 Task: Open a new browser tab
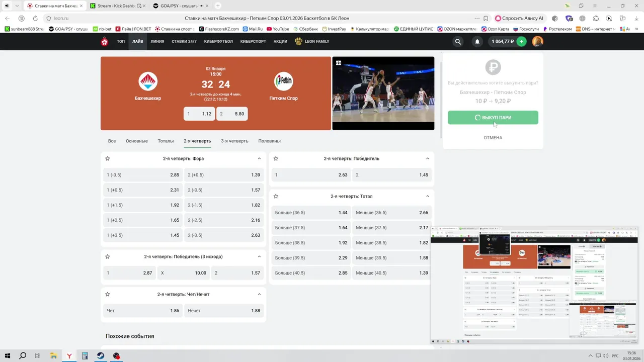[x=218, y=6]
